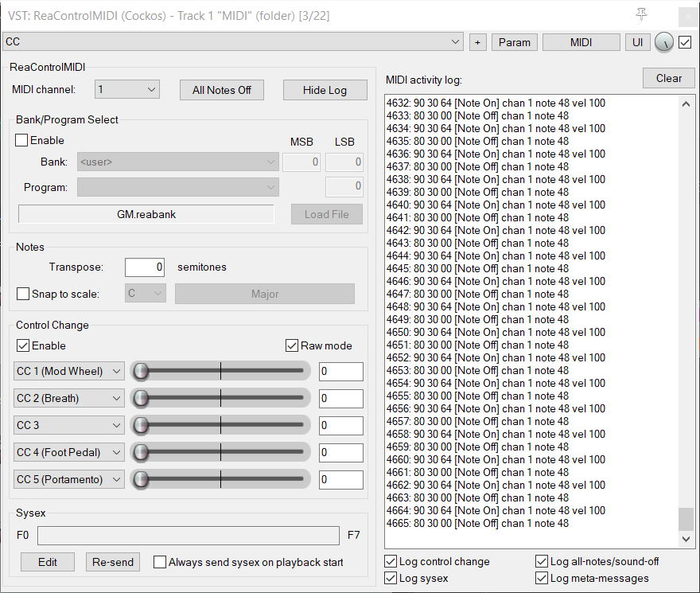Click the Sysex Edit button
700x593 pixels.
[47, 562]
